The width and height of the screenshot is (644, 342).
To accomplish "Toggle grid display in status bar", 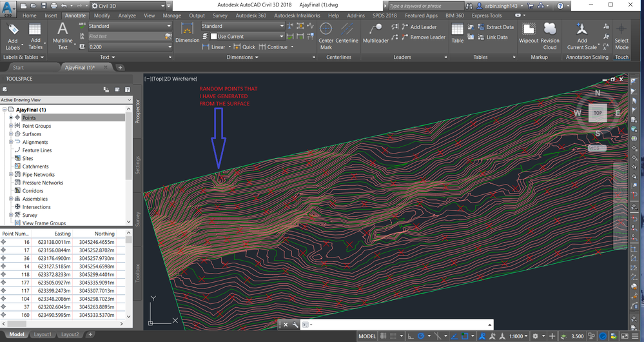I will click(x=383, y=336).
